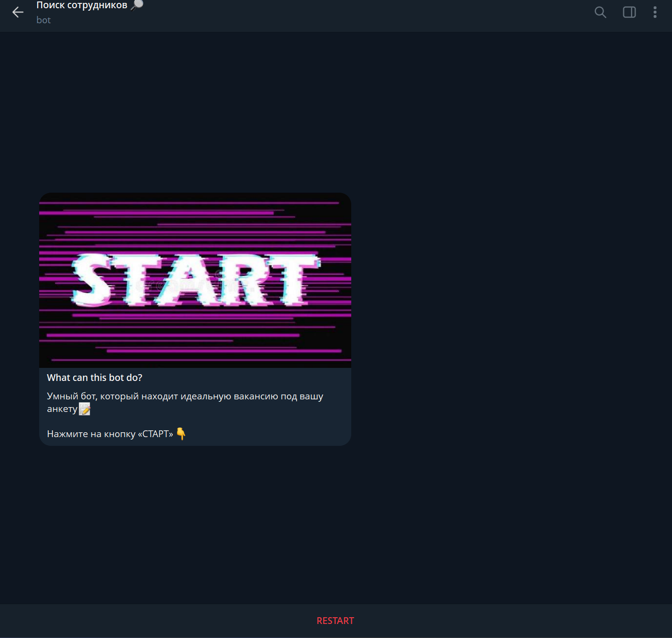This screenshot has width=672, height=638.
Task: Click the text 'Умный бот, который находит идеальную вакансию'
Action: pos(163,396)
